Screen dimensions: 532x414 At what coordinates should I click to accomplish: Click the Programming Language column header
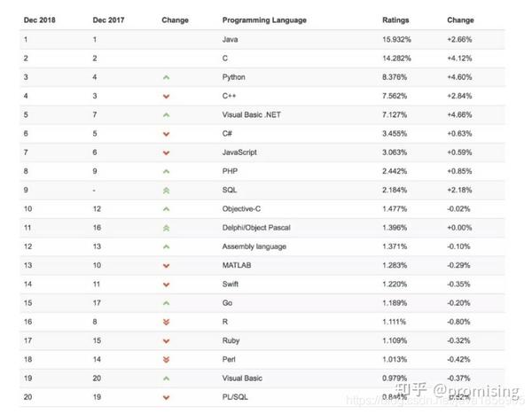264,20
